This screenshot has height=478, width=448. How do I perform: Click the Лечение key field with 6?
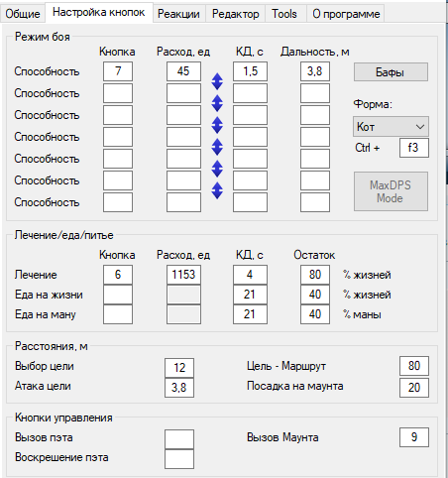pos(118,275)
